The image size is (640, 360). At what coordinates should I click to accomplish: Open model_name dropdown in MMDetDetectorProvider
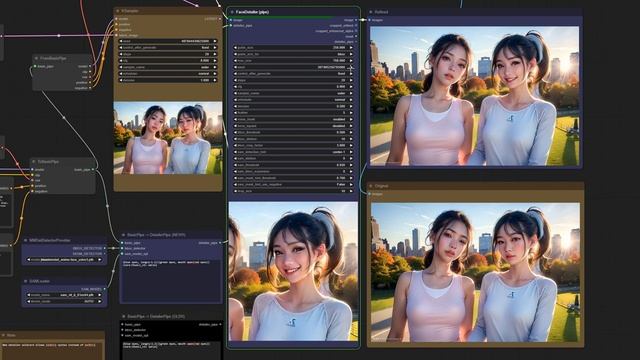[64, 259]
